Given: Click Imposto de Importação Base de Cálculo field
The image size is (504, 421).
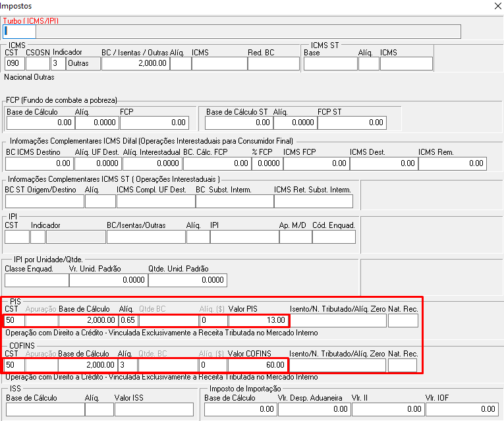Looking at the screenshot, I should 240,410.
